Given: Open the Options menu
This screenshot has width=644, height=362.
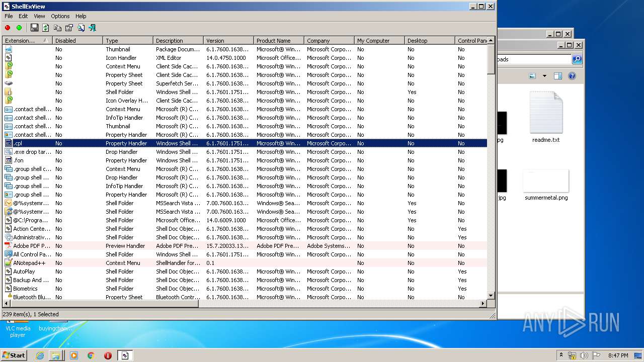Looking at the screenshot, I should pyautogui.click(x=60, y=16).
